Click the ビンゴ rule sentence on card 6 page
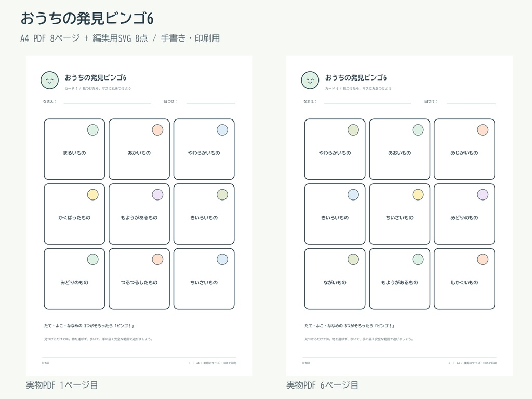 (350, 326)
